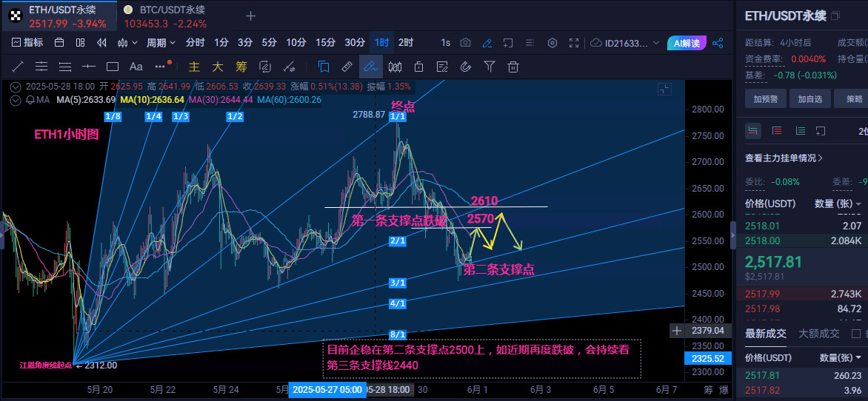
Task: Switch to the 最新成交 tab
Action: pos(766,333)
